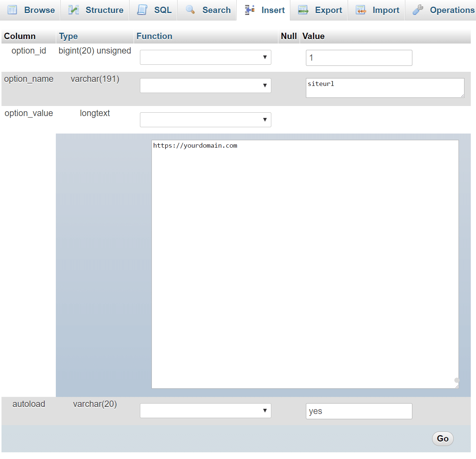
Task: Click the Operations wrench icon
Action: (x=418, y=10)
